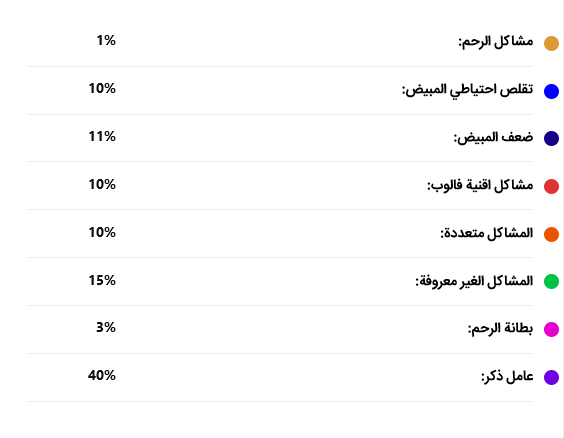Click the magenta dot beside بطانة الرحم
Viewport: 564px width, 438px height.
click(x=551, y=329)
